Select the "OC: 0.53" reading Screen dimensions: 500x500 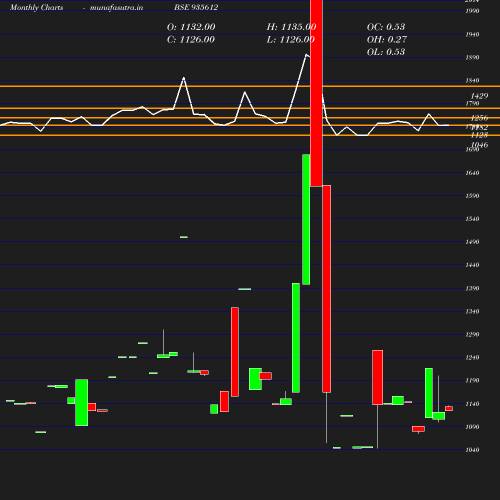[386, 27]
